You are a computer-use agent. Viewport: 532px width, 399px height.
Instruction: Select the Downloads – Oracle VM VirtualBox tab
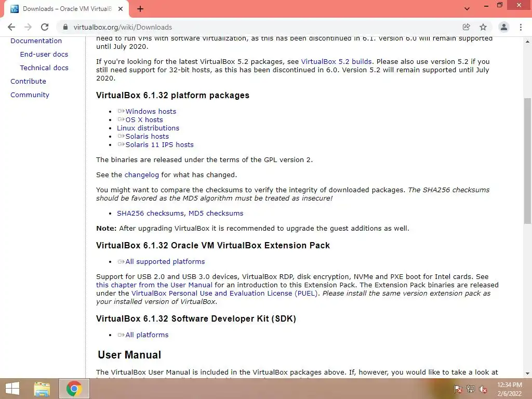click(66, 9)
